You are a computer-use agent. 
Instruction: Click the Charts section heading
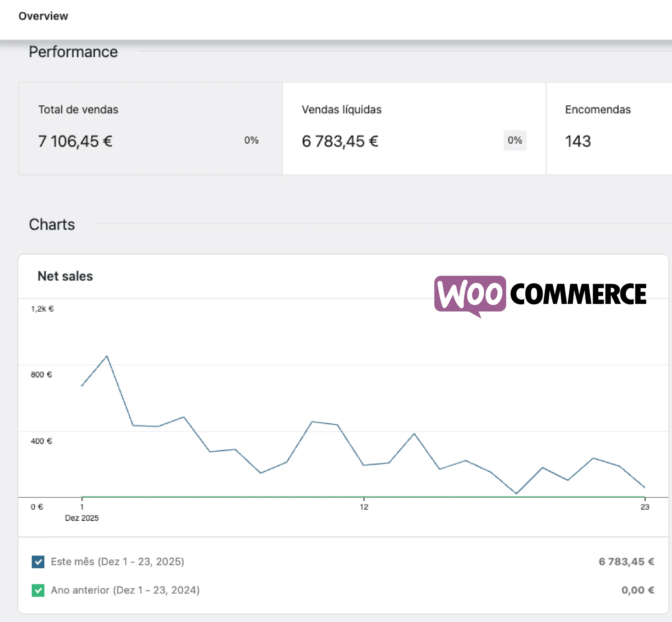[52, 225]
